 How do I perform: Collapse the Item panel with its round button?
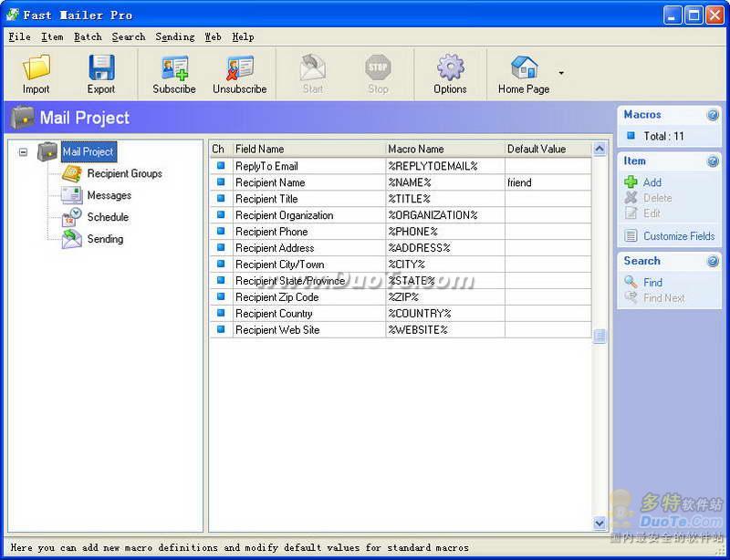[x=713, y=161]
